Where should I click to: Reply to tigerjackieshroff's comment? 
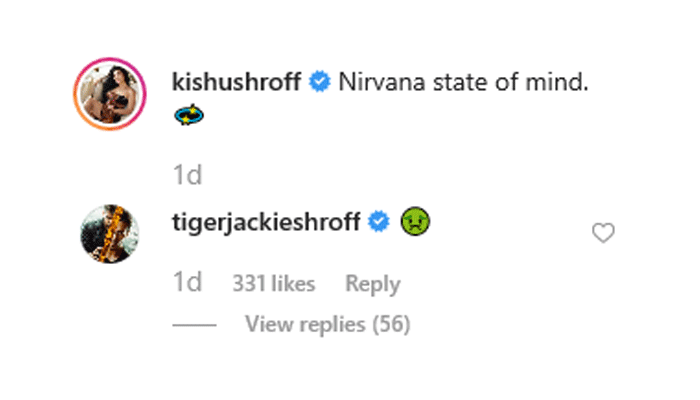[x=372, y=284]
